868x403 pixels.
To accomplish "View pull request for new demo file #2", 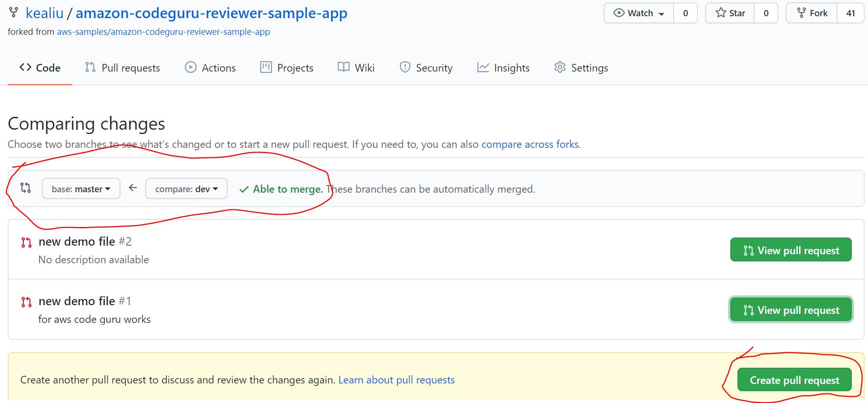I will coord(791,250).
